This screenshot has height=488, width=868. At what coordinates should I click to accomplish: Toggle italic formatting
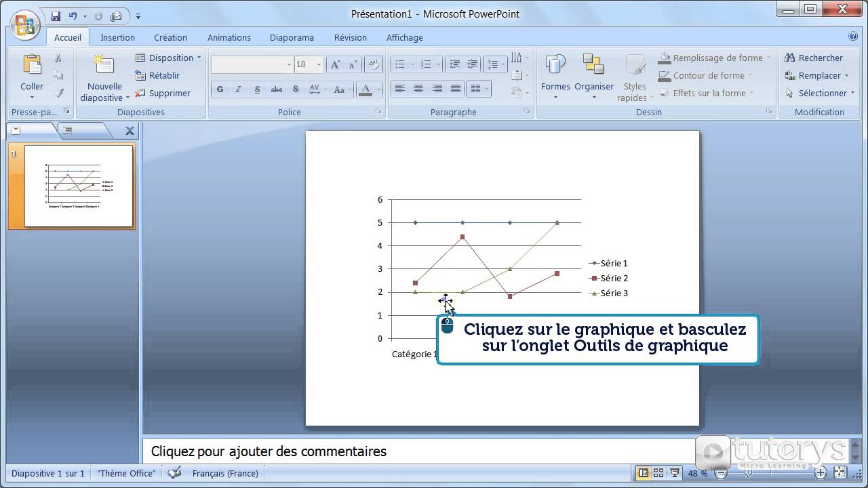tap(238, 89)
